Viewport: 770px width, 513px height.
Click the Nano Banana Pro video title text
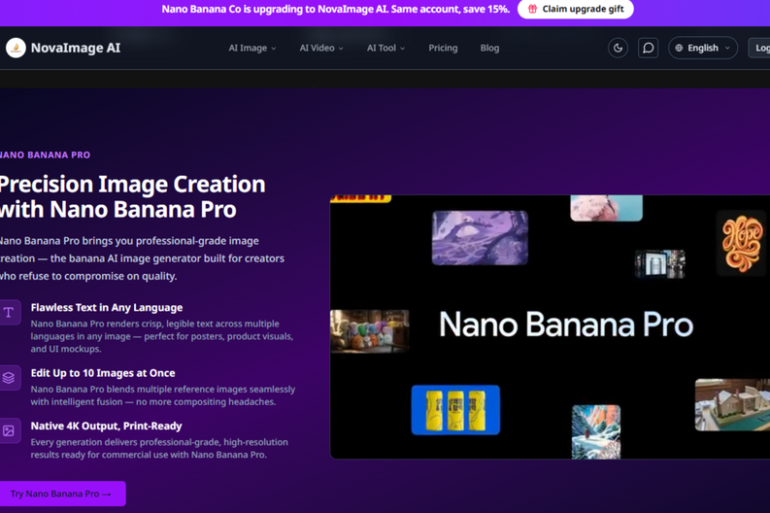click(x=566, y=324)
